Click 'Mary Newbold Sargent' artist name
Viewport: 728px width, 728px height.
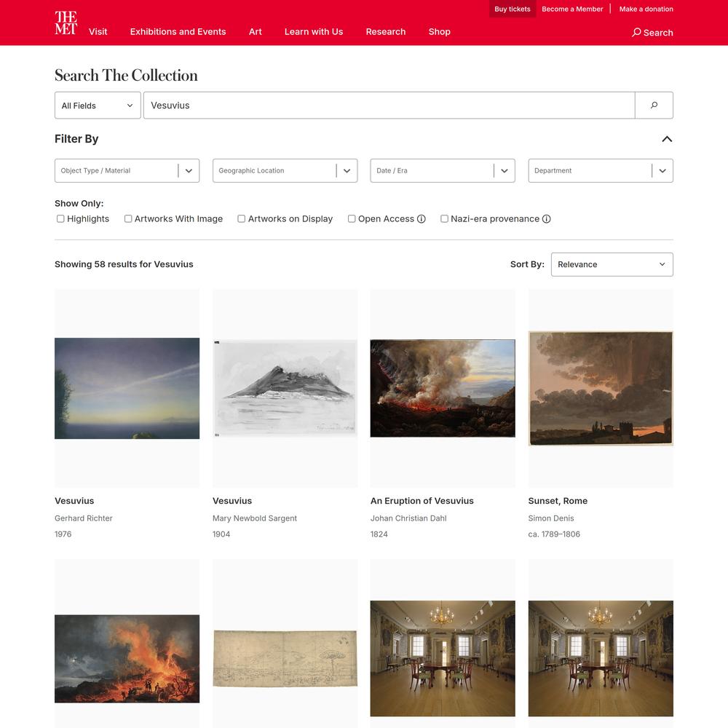pyautogui.click(x=254, y=518)
